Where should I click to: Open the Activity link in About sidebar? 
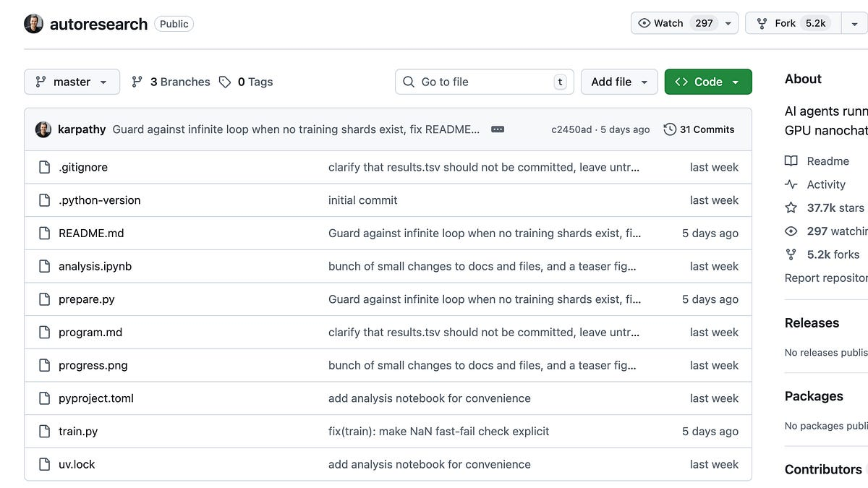[x=826, y=184]
